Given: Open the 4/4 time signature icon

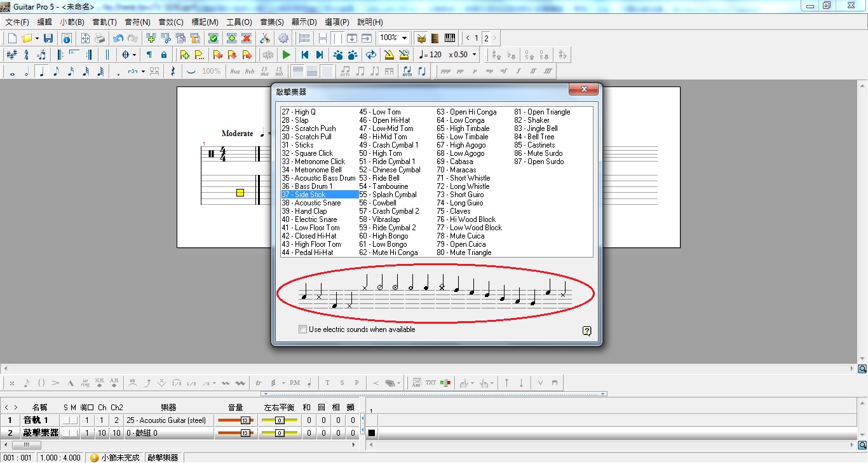Looking at the screenshot, I should (26, 55).
